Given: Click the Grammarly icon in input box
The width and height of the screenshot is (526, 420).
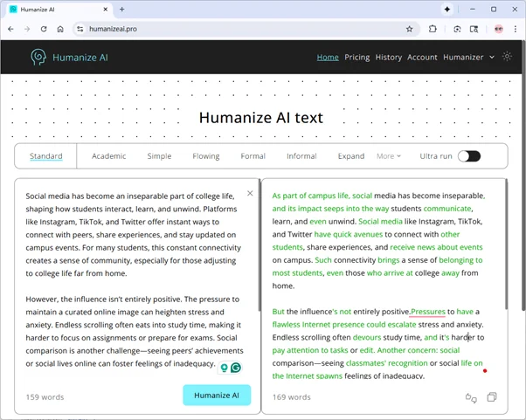Looking at the screenshot, I should point(236,368).
